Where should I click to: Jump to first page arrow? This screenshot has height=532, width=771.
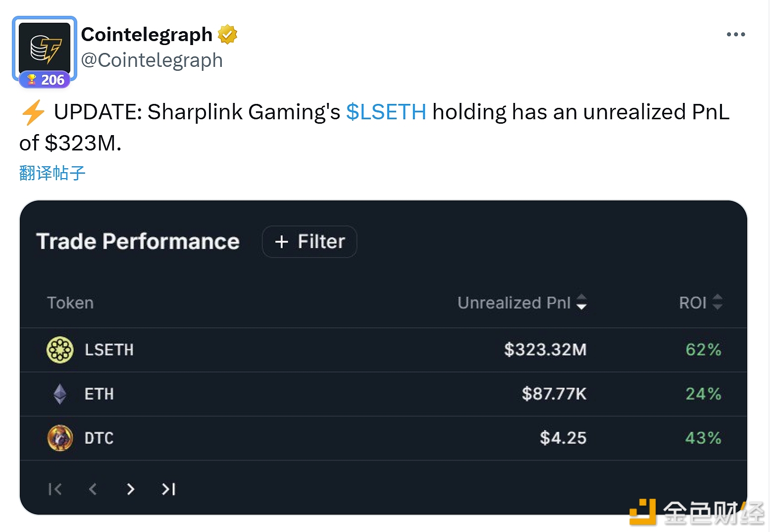tap(55, 489)
